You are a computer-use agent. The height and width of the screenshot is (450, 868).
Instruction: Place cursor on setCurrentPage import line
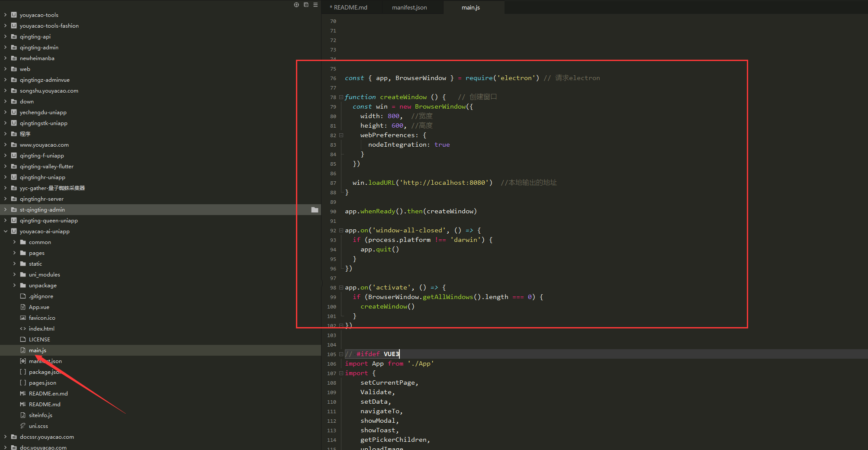click(389, 382)
